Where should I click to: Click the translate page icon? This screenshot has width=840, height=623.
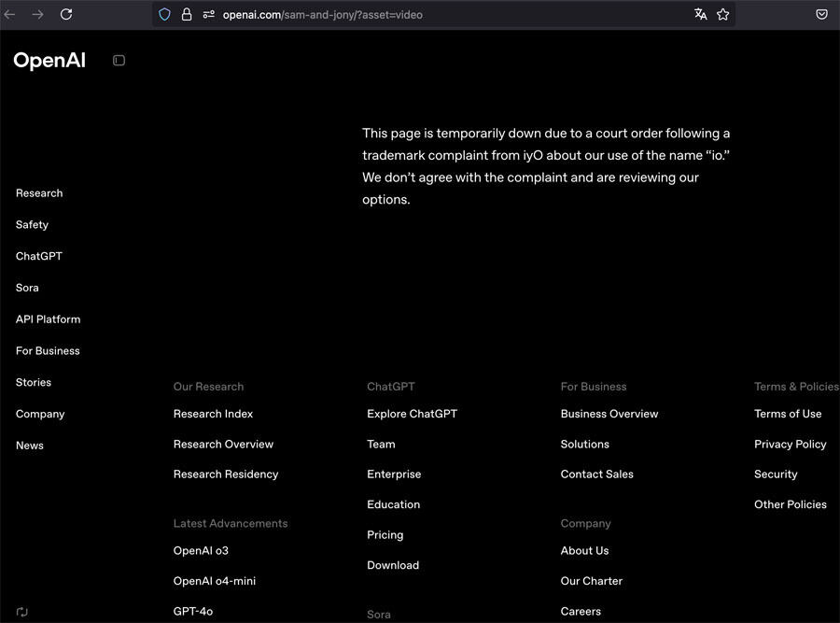point(700,14)
